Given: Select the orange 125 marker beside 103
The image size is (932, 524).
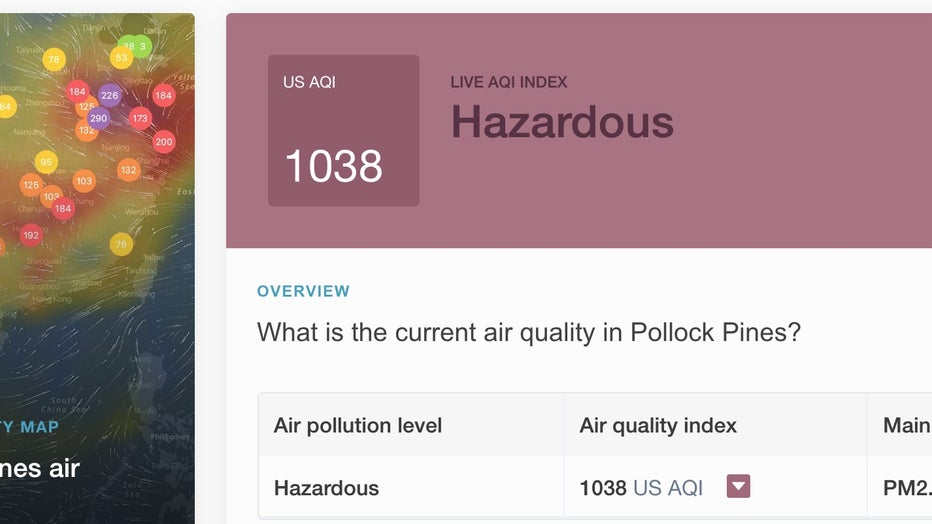Looking at the screenshot, I should tap(31, 185).
